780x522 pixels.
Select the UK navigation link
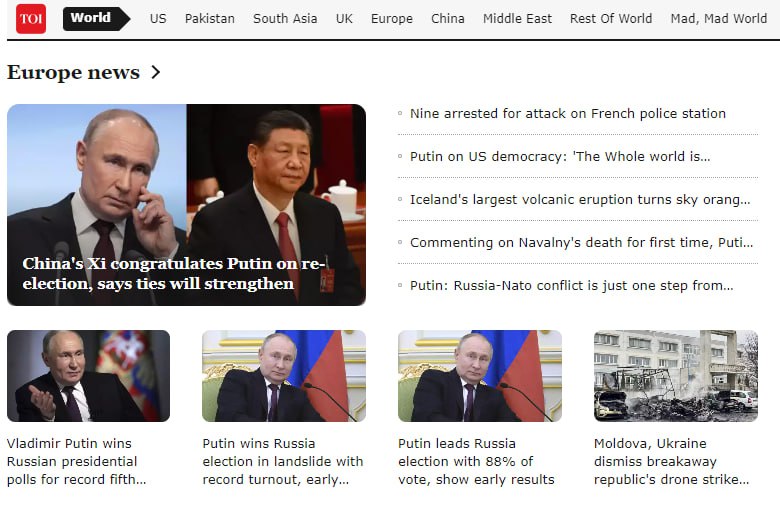click(x=344, y=19)
